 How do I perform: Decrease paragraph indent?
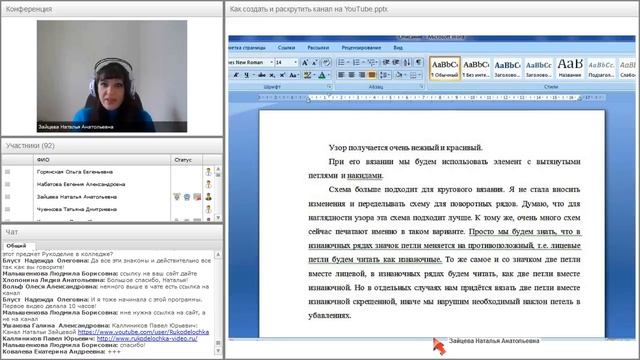(x=386, y=62)
